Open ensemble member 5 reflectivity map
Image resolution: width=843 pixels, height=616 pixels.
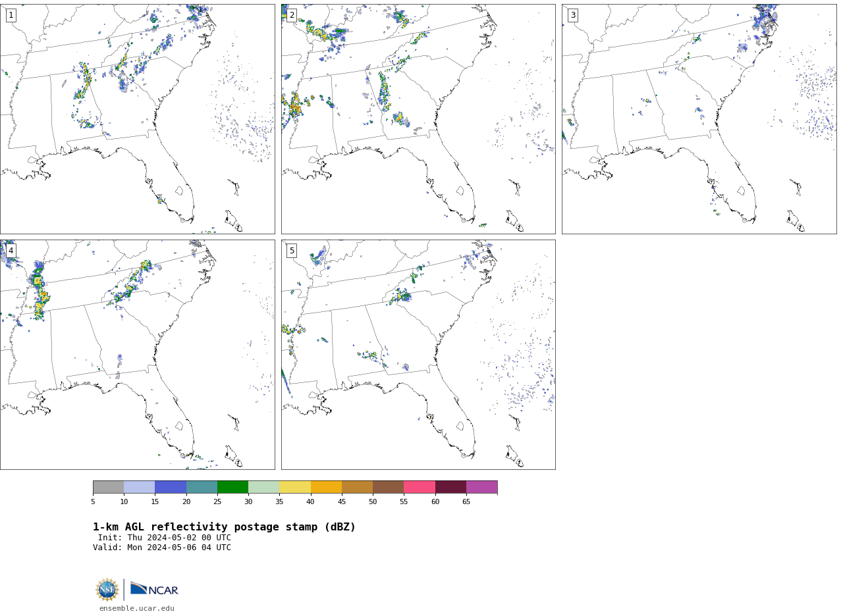[x=418, y=355]
